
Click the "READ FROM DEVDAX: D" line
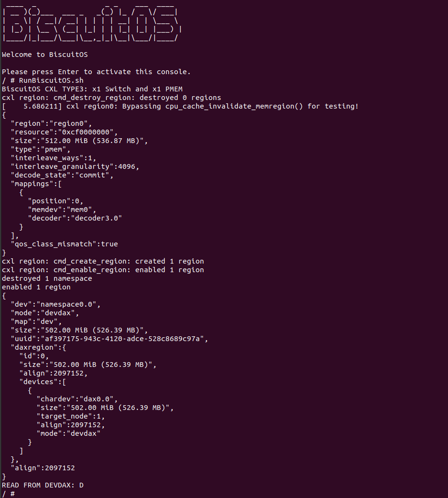(43, 485)
